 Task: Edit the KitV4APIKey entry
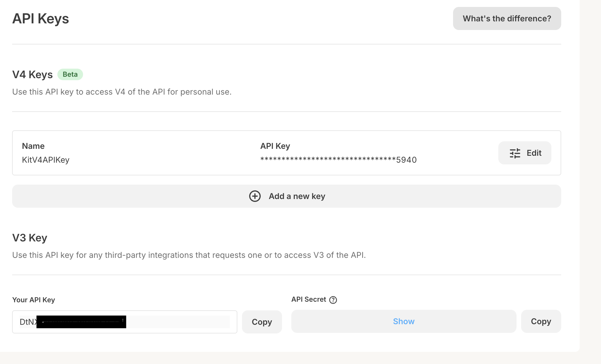525,153
